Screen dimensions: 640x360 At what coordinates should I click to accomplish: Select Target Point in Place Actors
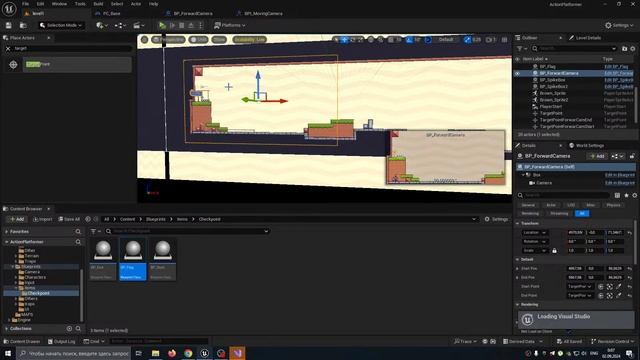tap(77, 64)
